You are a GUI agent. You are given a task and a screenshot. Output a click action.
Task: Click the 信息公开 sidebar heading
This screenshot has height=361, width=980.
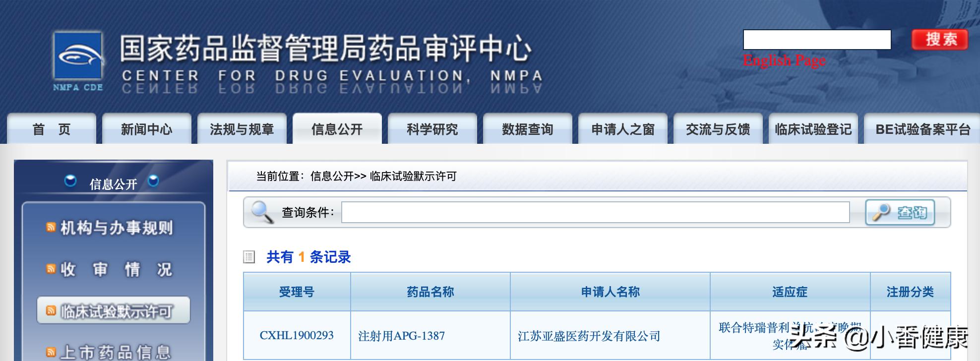pyautogui.click(x=113, y=184)
